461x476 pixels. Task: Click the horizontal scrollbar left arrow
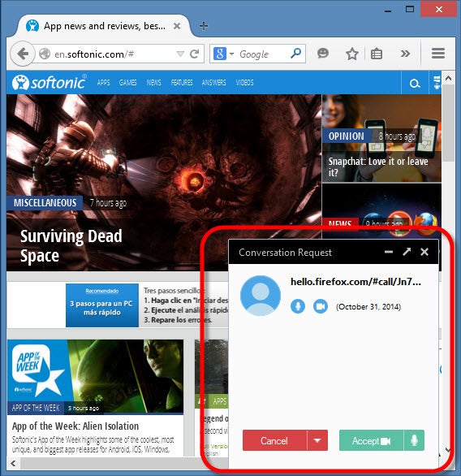[13, 463]
